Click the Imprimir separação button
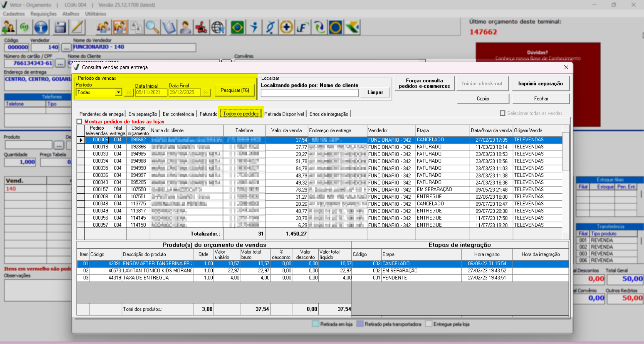 coord(540,84)
